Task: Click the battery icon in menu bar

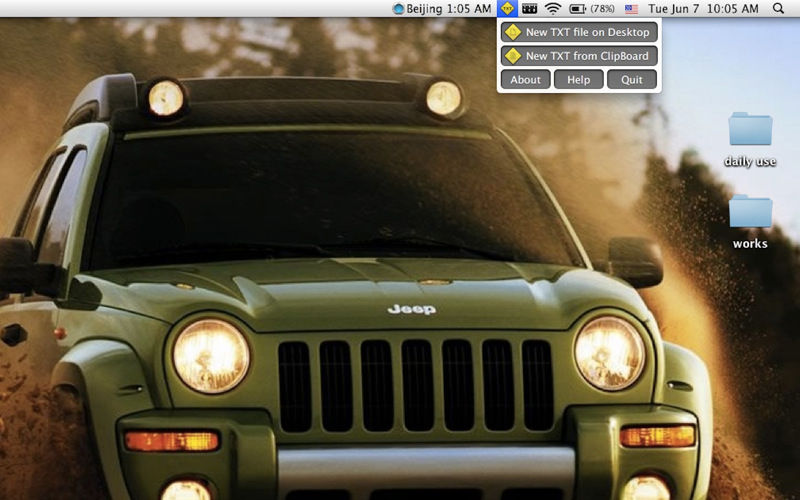Action: pos(578,9)
